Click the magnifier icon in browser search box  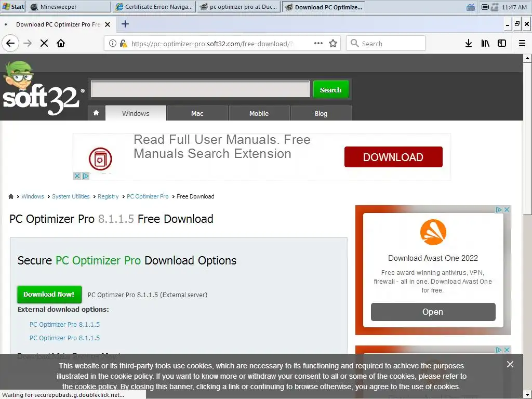(x=354, y=44)
